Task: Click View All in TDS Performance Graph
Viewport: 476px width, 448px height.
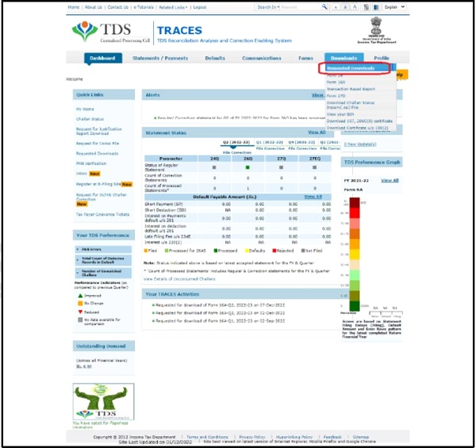Action: point(390,181)
